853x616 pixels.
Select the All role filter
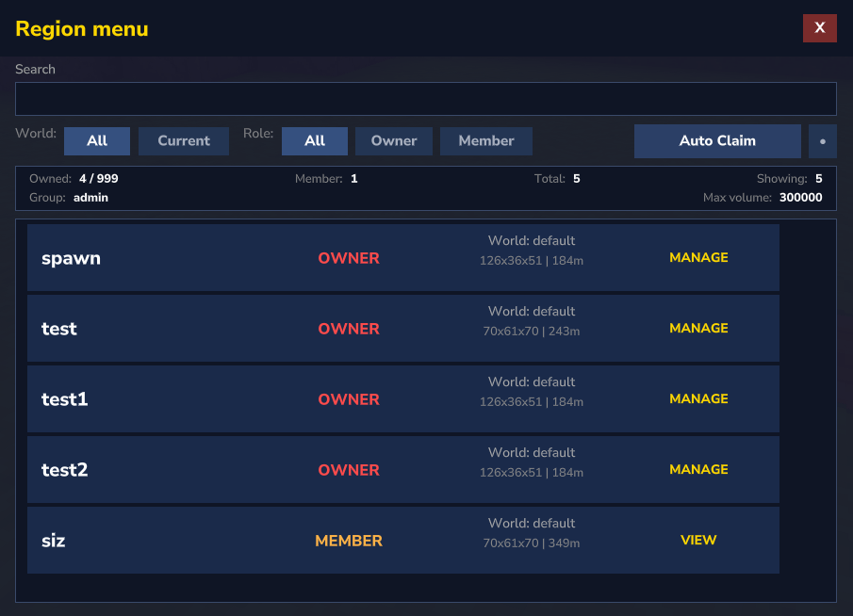(315, 141)
